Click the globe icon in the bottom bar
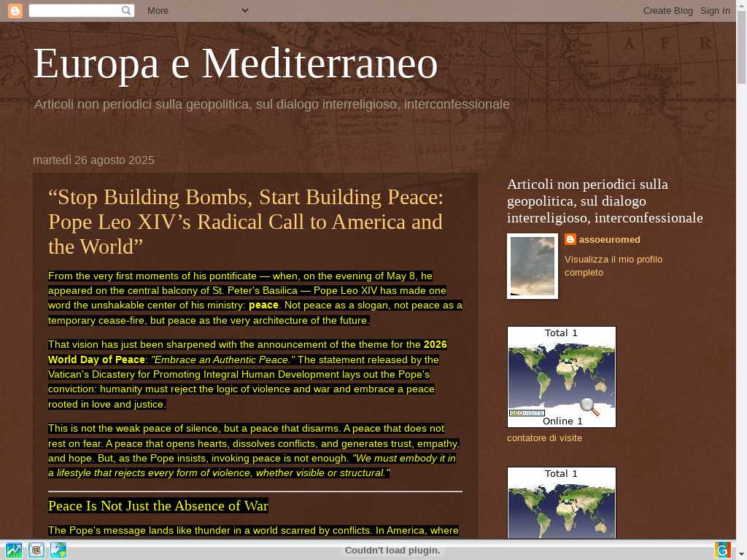 (58, 550)
